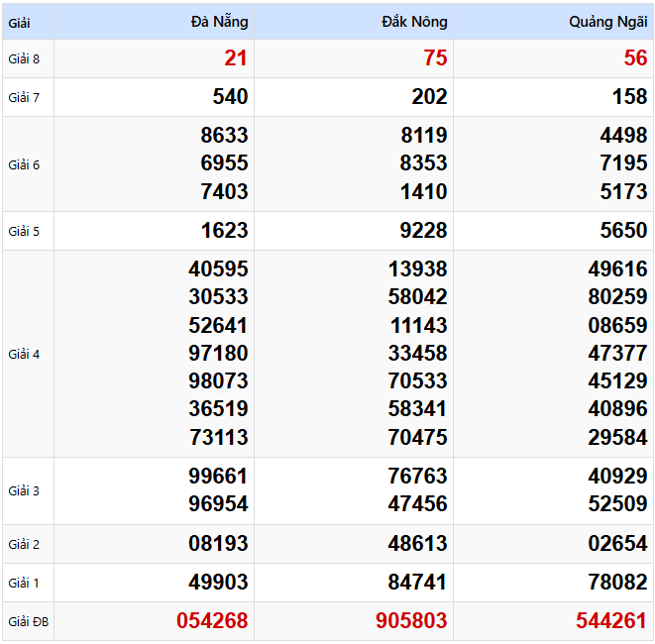Select the Giải 2 row label

(24, 544)
